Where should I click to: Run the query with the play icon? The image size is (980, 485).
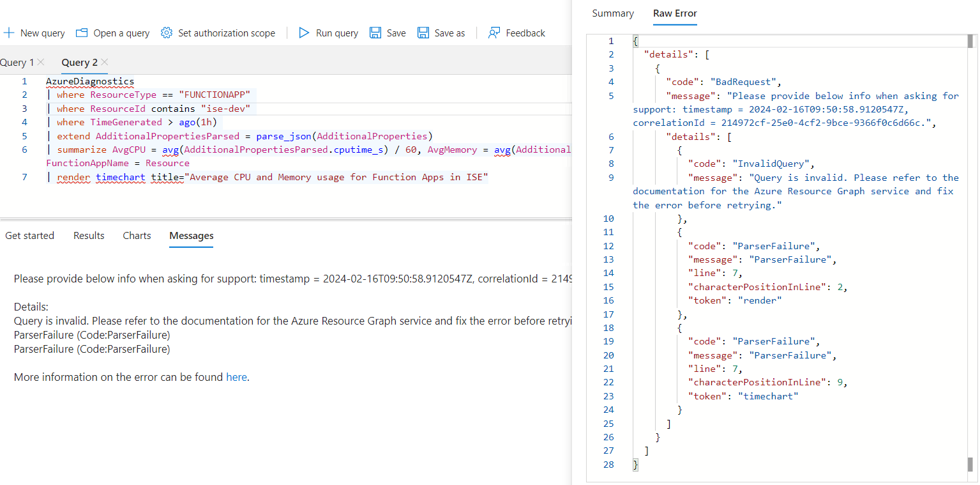(304, 33)
